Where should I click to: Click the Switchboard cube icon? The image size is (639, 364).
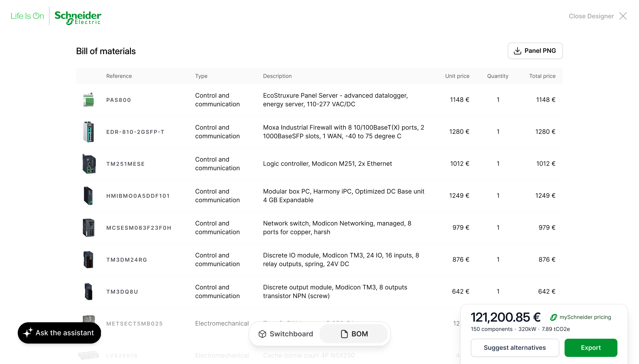click(262, 334)
